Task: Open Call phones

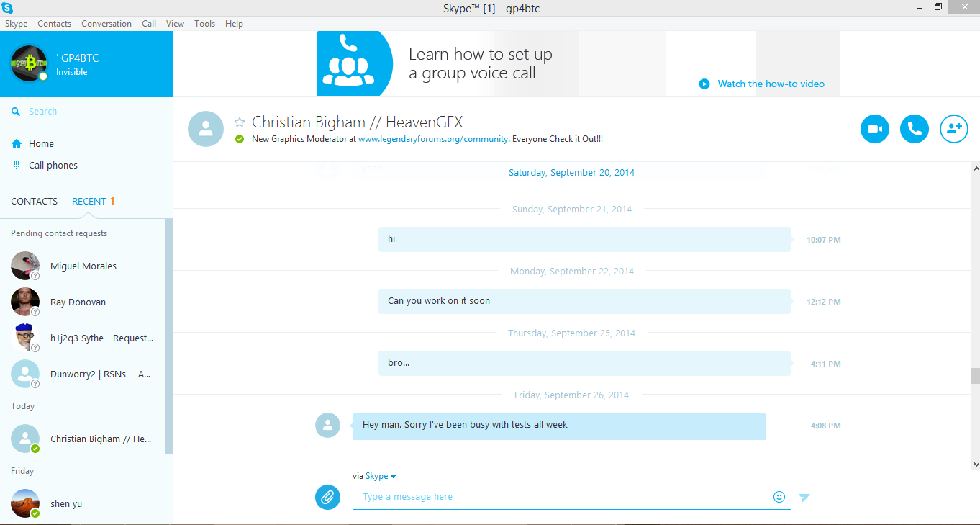Action: pos(53,166)
